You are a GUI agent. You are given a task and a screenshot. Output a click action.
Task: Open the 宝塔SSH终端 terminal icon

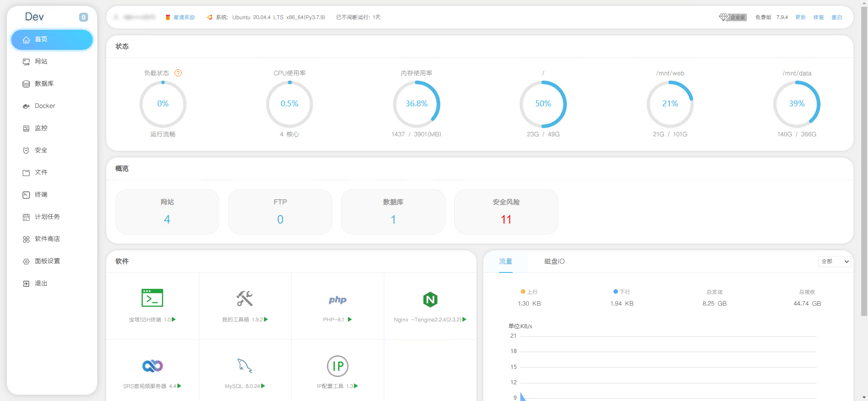click(152, 298)
